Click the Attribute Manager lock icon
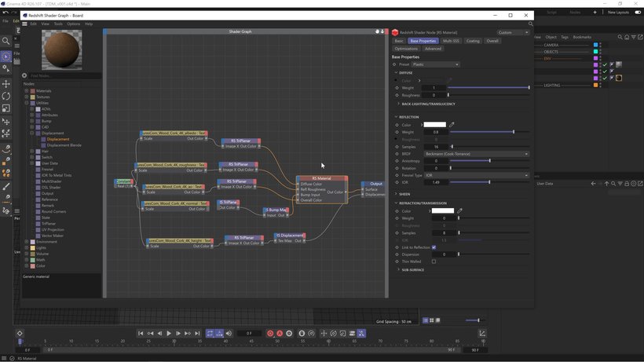The image size is (644, 362). coord(627,184)
